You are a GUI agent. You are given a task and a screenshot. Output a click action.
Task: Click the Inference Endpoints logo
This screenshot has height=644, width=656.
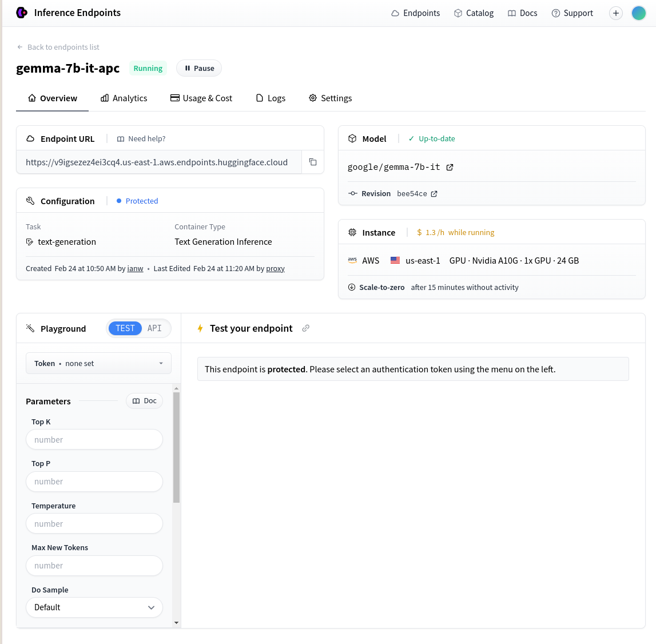tap(22, 13)
